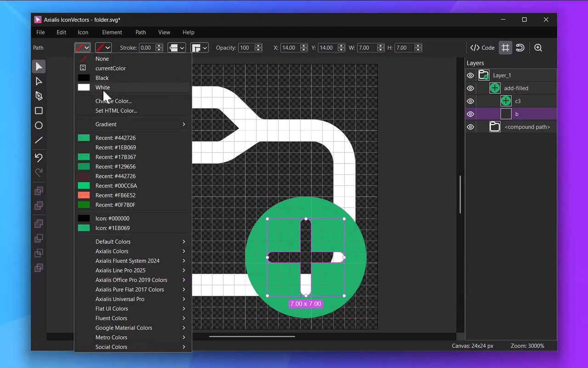Select the Rectangle shape tool
The height and width of the screenshot is (368, 588).
[39, 110]
